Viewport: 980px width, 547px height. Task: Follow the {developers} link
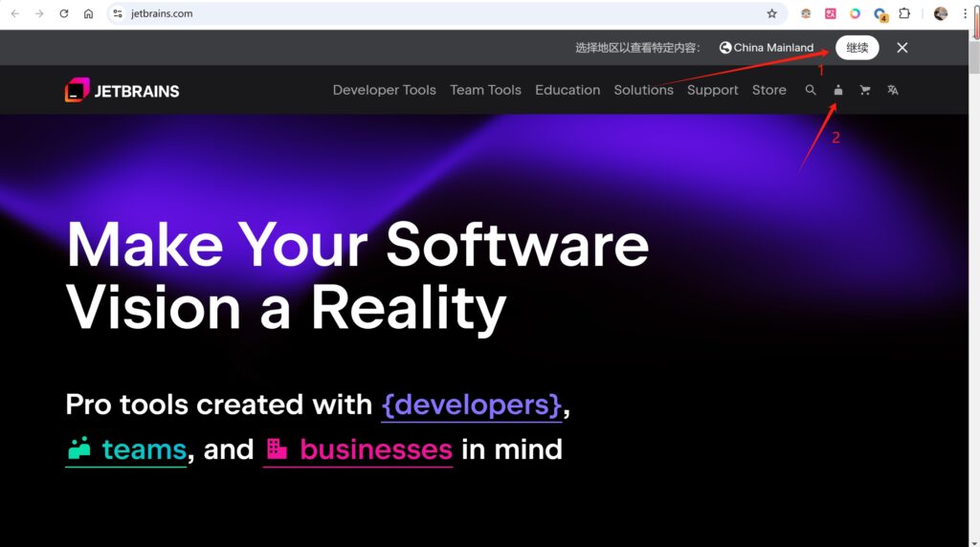click(472, 405)
